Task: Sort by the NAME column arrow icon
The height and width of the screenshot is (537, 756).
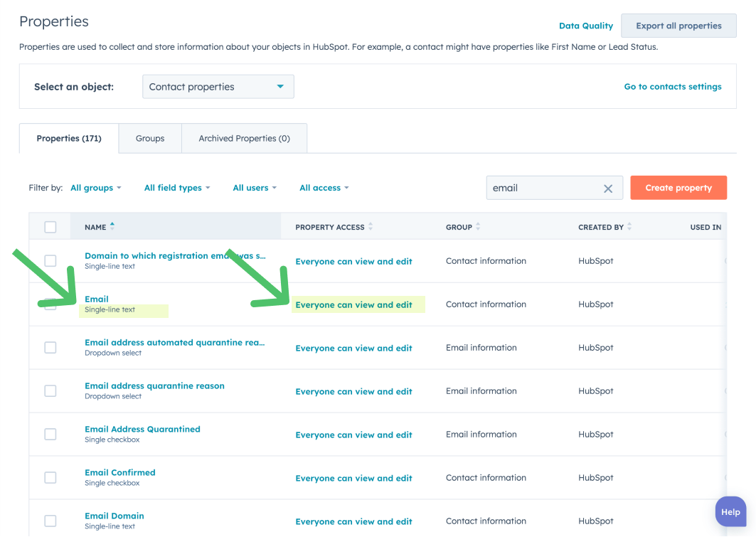Action: click(x=112, y=226)
